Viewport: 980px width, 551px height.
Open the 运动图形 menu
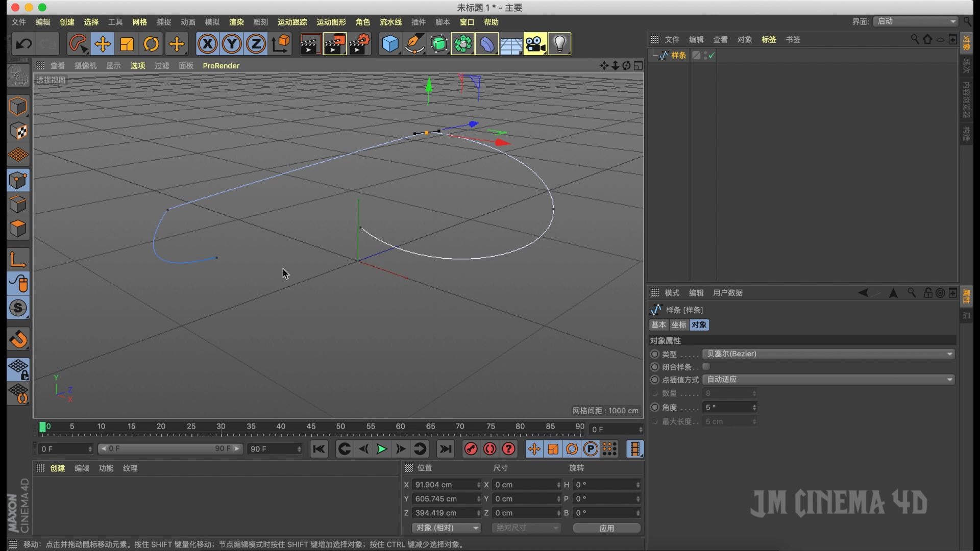331,22
